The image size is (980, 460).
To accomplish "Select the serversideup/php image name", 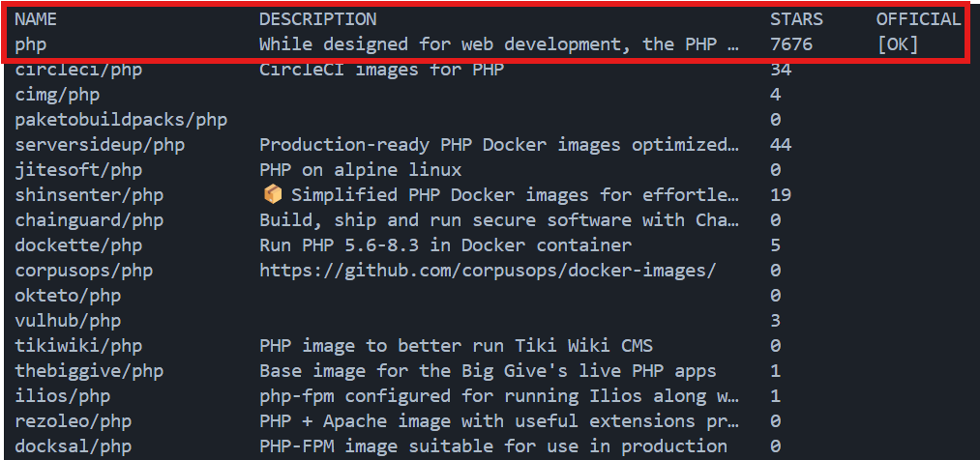I will tap(100, 145).
